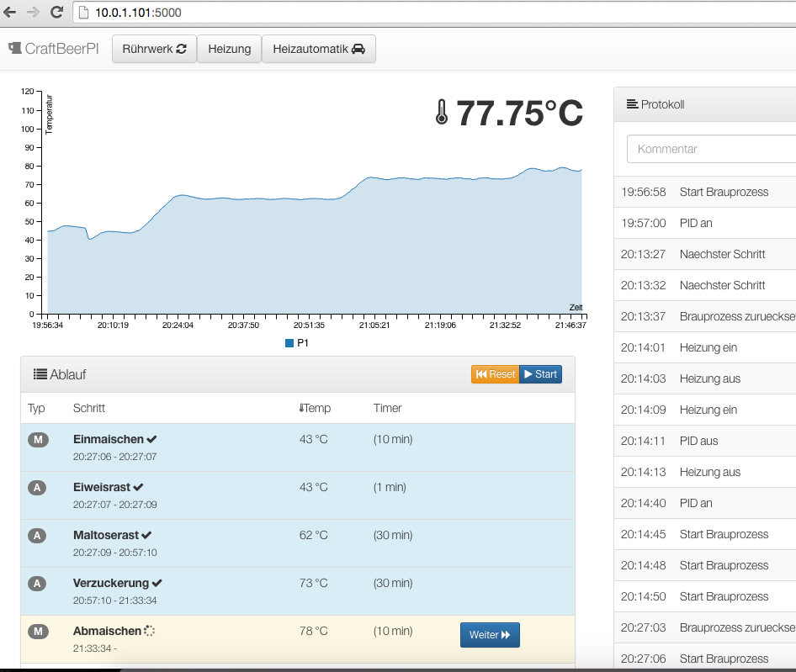Toggle the Rührwerk agitator button
796x672 pixels.
154,49
